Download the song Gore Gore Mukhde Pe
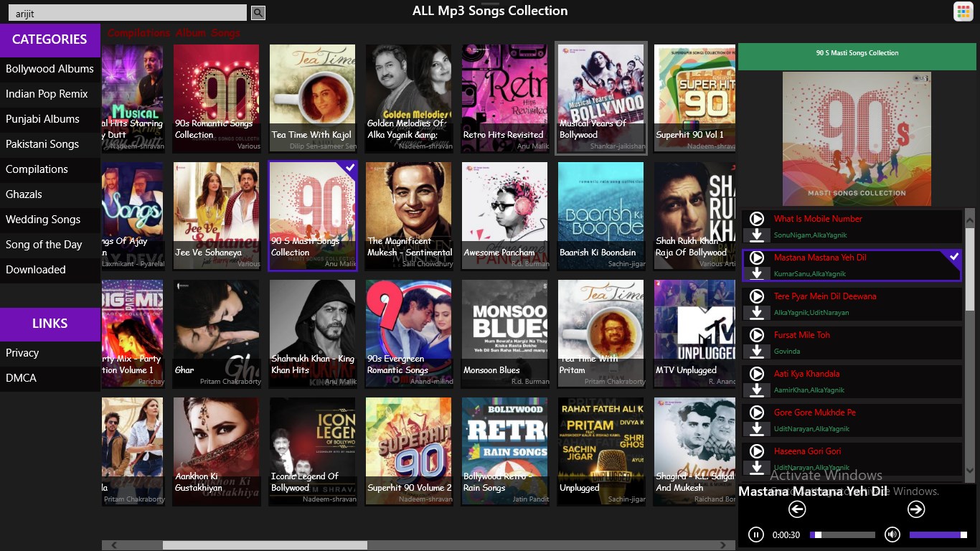Viewport: 980px width, 551px height. [x=756, y=429]
